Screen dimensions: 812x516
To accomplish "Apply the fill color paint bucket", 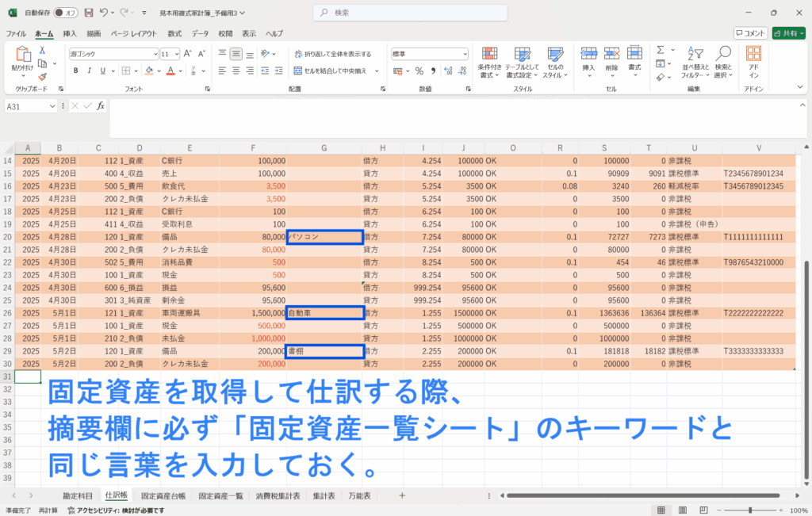I will coord(149,71).
